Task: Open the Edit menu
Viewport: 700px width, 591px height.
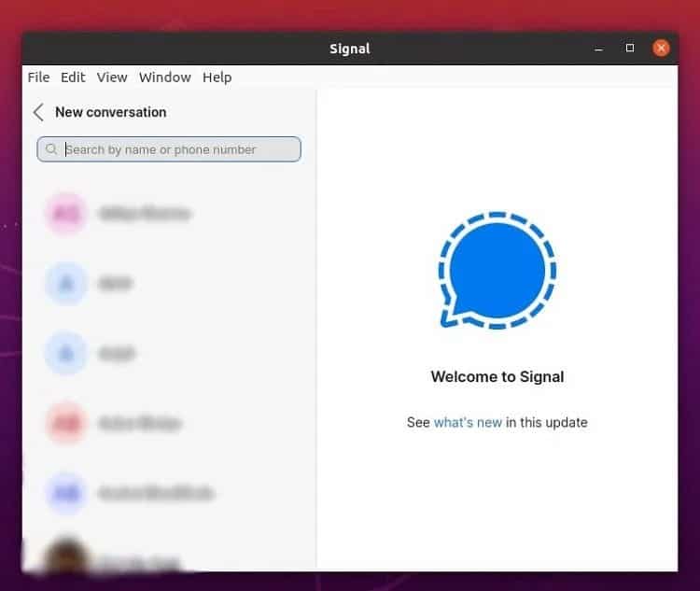Action: [73, 77]
